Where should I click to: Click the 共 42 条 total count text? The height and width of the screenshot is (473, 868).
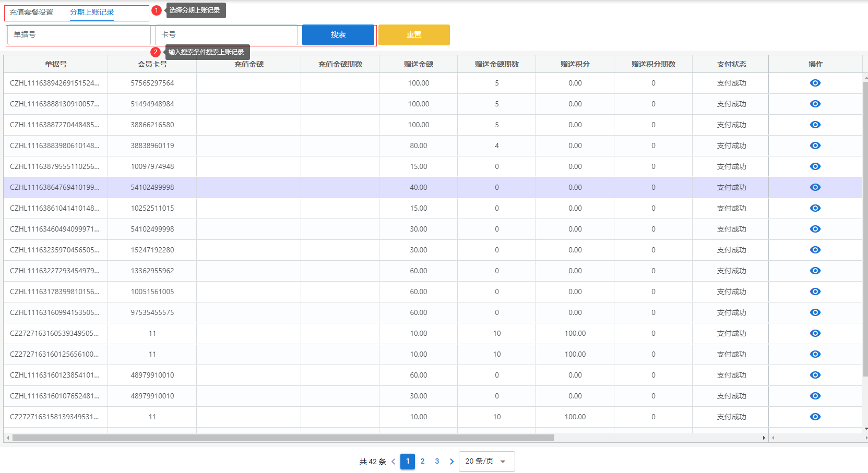(x=373, y=462)
